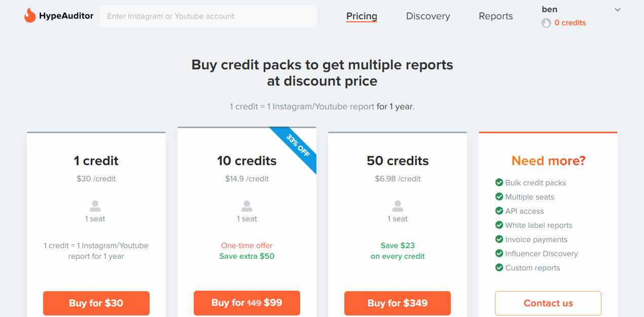Screen dimensions: 644x317
Task: Click the credits flame icon beside 0 credits
Action: click(546, 23)
